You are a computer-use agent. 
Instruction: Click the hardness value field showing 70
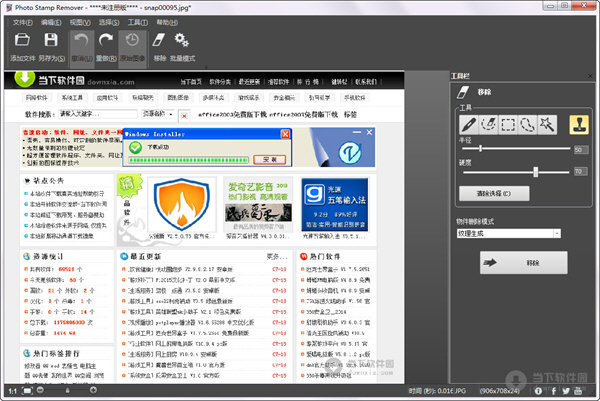tap(580, 171)
